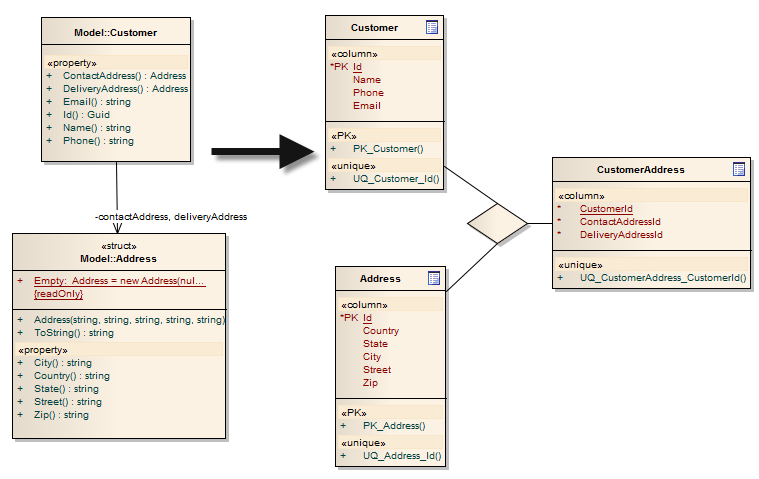Click the table icon on Customer table
759x479 pixels.
pos(432,28)
